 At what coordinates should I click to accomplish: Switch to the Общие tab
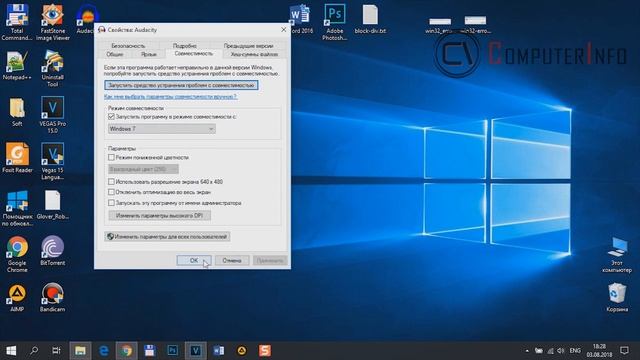click(x=115, y=54)
